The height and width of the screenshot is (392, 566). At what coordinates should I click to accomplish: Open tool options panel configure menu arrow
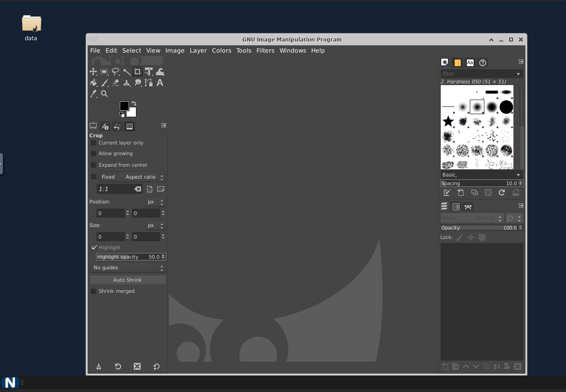coord(163,125)
